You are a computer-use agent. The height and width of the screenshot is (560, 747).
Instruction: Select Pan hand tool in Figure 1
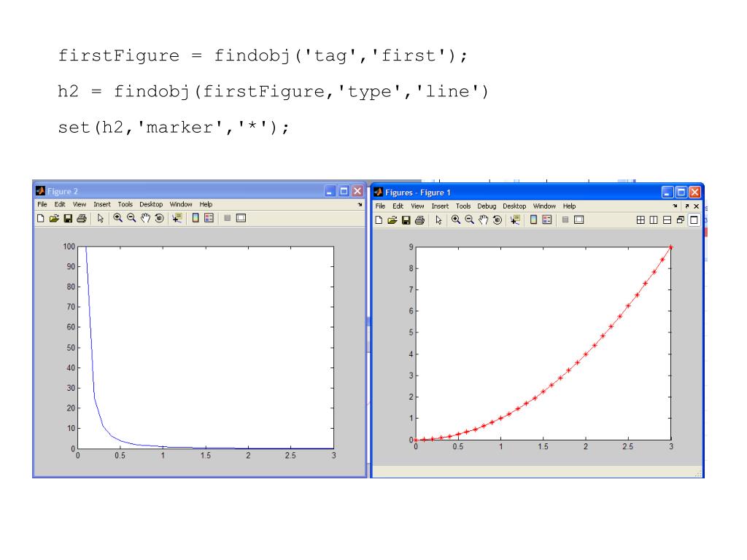pyautogui.click(x=484, y=220)
